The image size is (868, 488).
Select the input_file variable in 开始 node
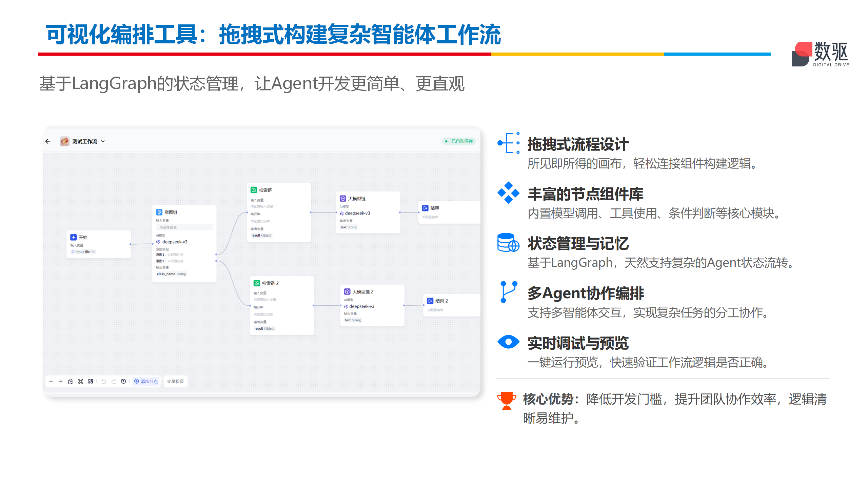coord(83,252)
